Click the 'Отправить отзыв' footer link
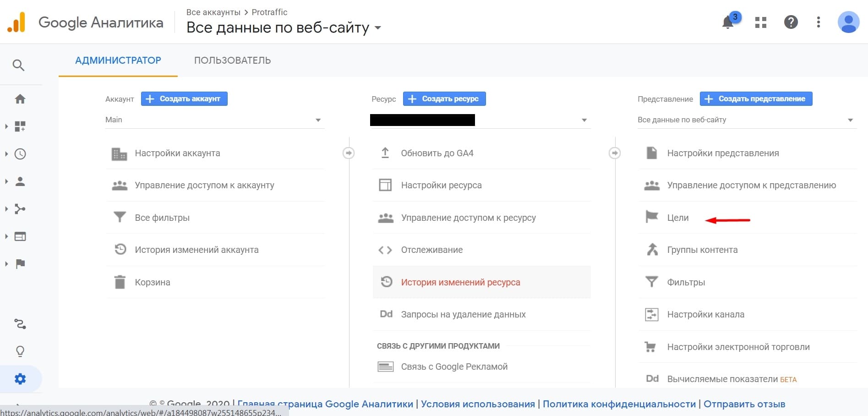This screenshot has width=868, height=416. click(x=744, y=404)
